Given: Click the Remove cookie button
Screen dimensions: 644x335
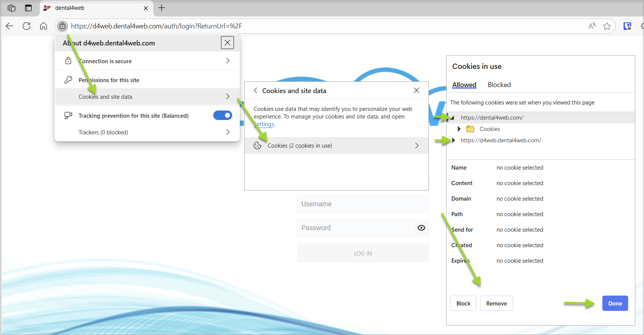Looking at the screenshot, I should [496, 303].
